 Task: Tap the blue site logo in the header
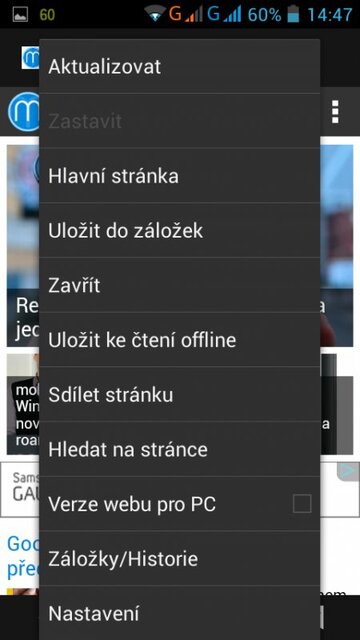(24, 112)
